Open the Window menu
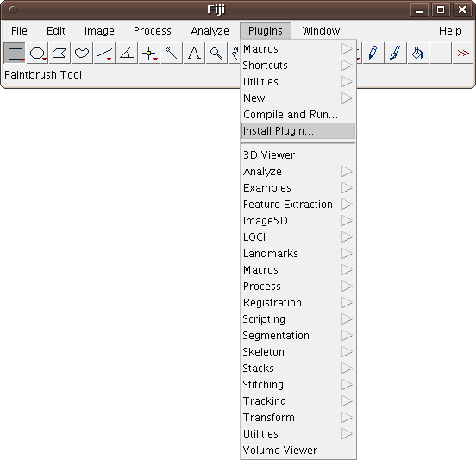The image size is (476, 460). (321, 31)
